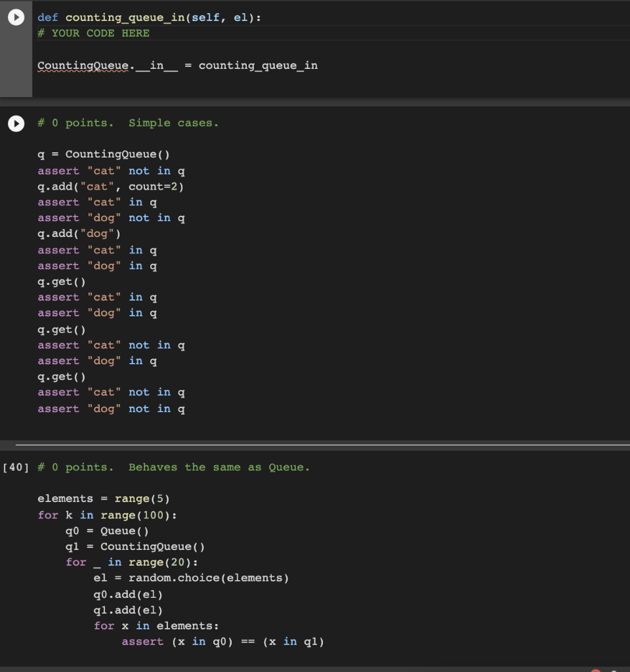Screen dimensions: 630x672
Task: Click the second cell's play icon
Action: [16, 123]
